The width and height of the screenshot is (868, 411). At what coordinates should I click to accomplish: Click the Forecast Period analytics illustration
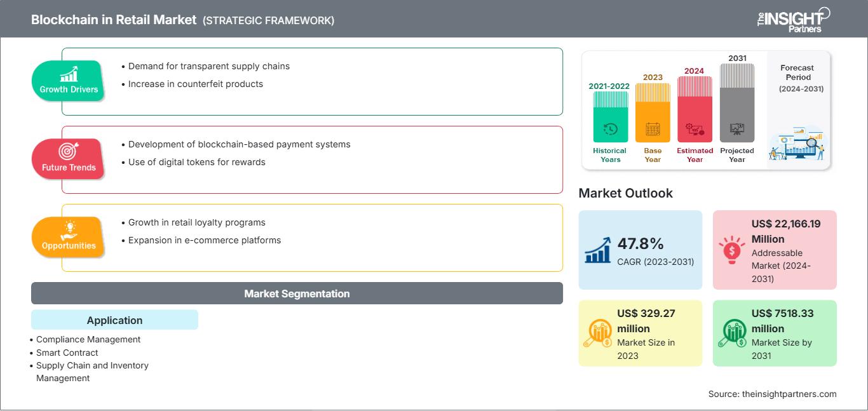coord(797,144)
